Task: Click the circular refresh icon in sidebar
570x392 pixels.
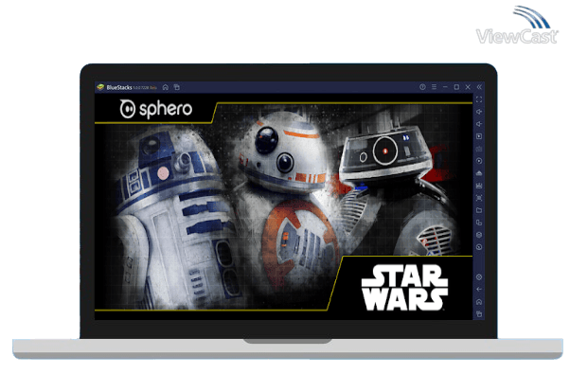Action: tap(479, 247)
